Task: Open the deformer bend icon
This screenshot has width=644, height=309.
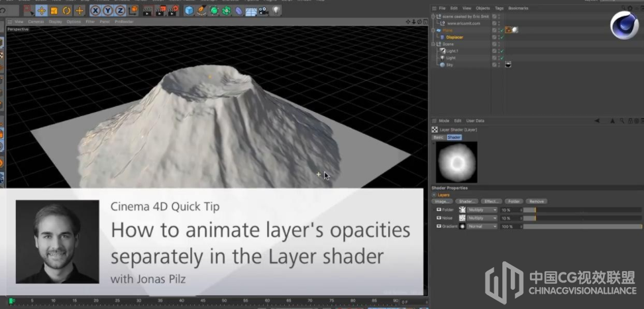Action: pos(239,11)
